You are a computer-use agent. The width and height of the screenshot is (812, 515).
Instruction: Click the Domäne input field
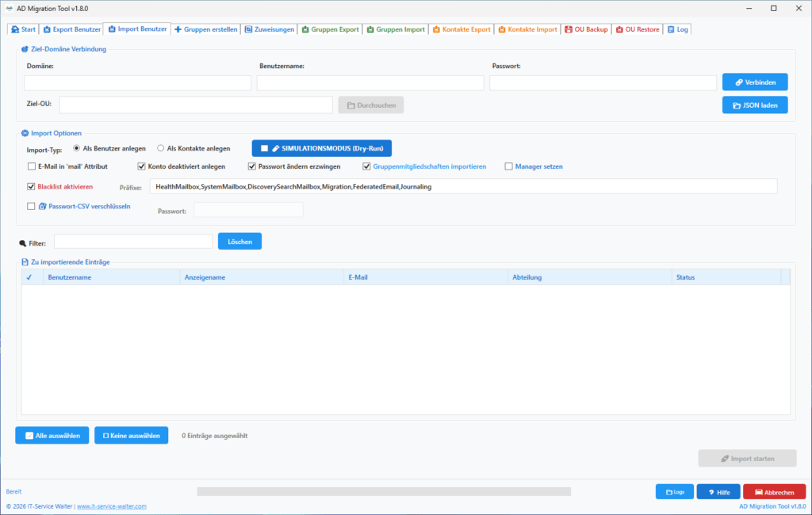click(137, 83)
